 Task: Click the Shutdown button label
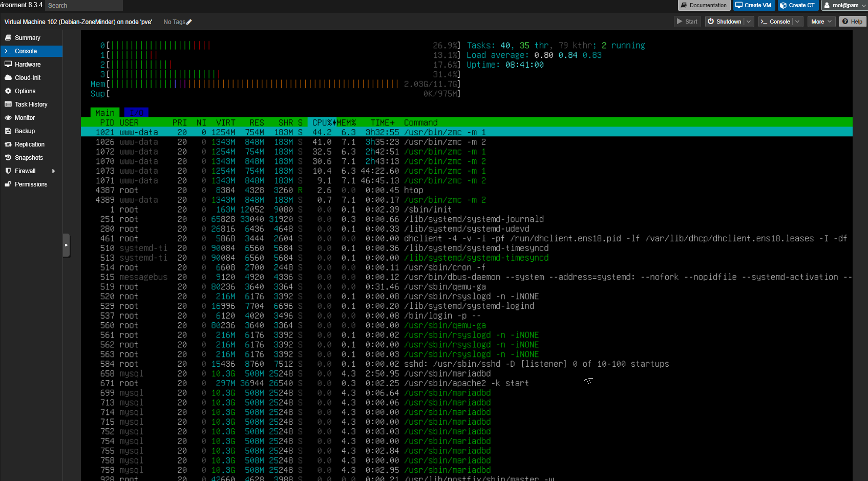pyautogui.click(x=729, y=22)
